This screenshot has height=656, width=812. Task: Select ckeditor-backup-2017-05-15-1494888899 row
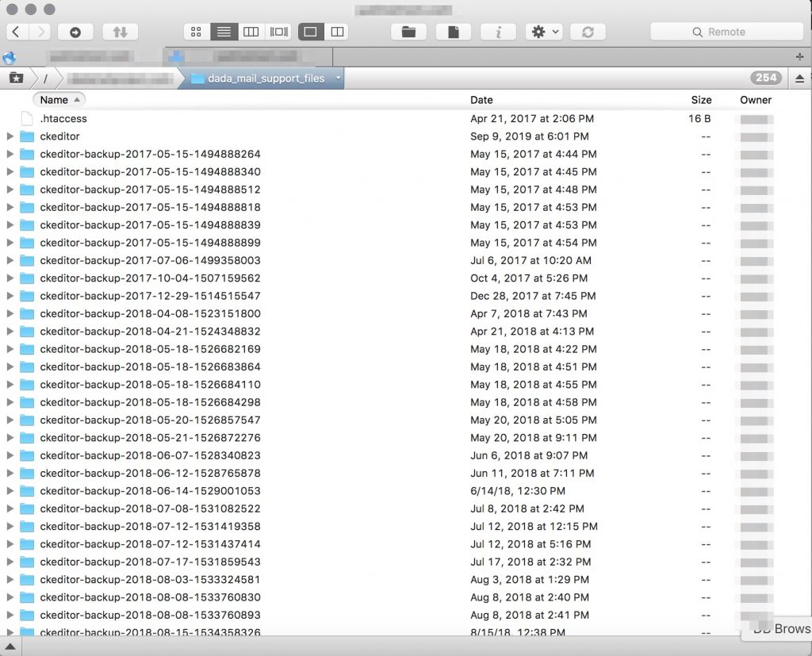click(x=406, y=243)
